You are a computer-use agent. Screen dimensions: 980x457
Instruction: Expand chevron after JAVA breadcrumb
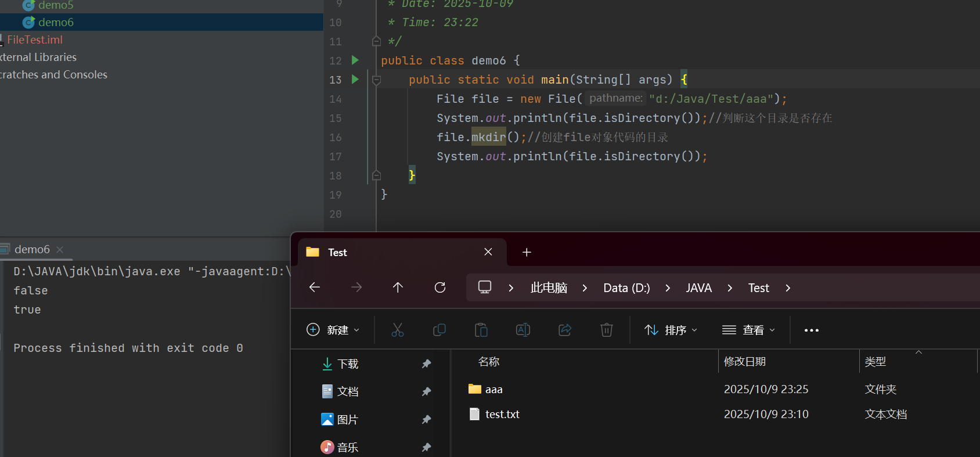click(x=730, y=288)
